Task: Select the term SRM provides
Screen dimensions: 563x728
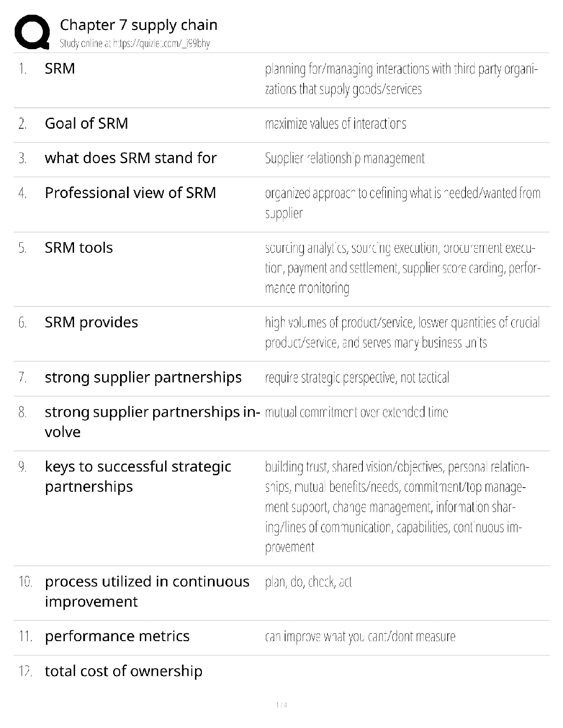Action: click(91, 322)
